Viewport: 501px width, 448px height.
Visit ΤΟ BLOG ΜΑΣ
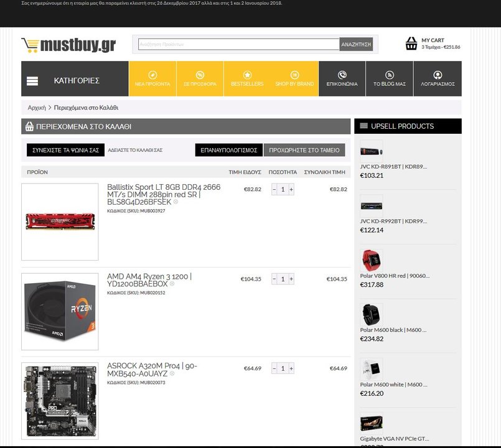pyautogui.click(x=390, y=78)
